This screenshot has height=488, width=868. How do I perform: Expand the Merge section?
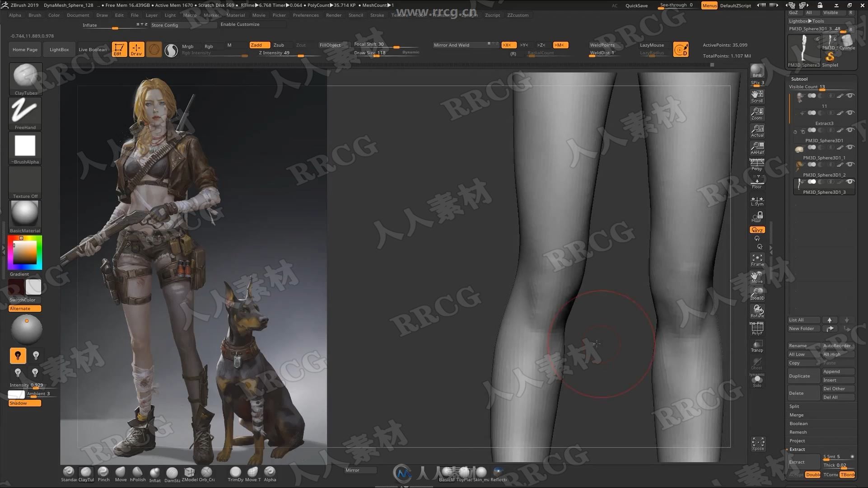point(796,415)
